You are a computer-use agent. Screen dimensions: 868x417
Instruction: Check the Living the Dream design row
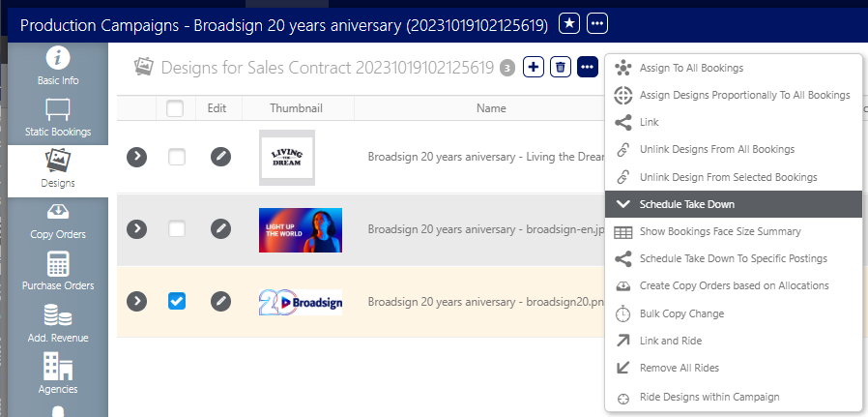(176, 156)
